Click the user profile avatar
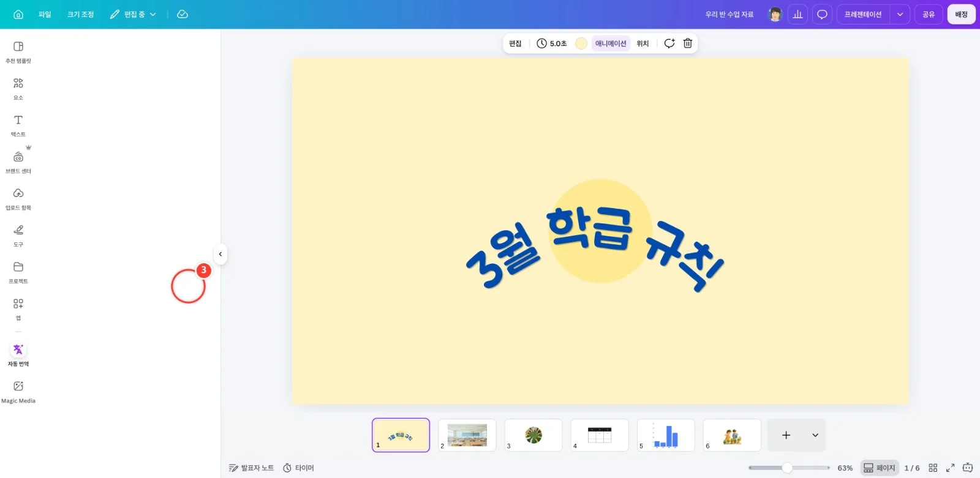Screen dimensions: 980x478 click(x=775, y=14)
